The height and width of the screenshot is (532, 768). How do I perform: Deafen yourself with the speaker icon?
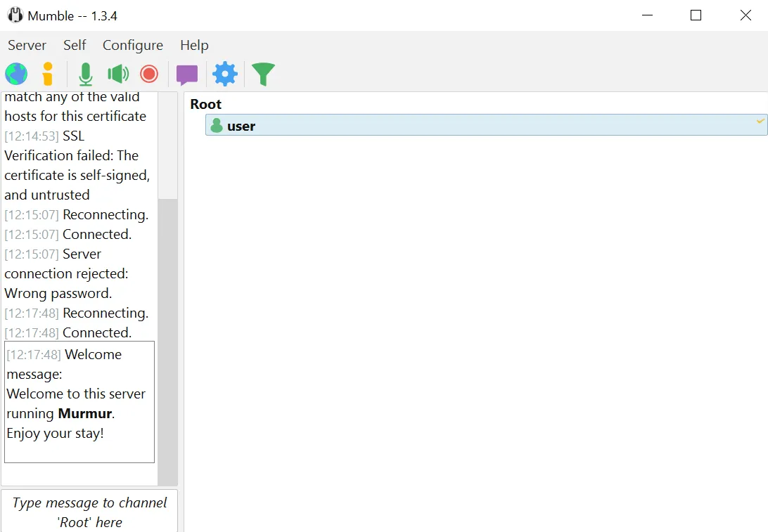tap(118, 74)
